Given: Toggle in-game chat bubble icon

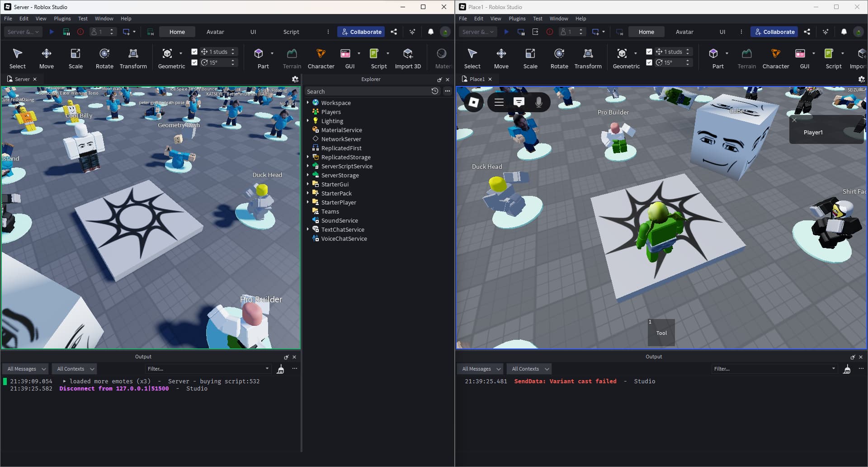Looking at the screenshot, I should (519, 102).
